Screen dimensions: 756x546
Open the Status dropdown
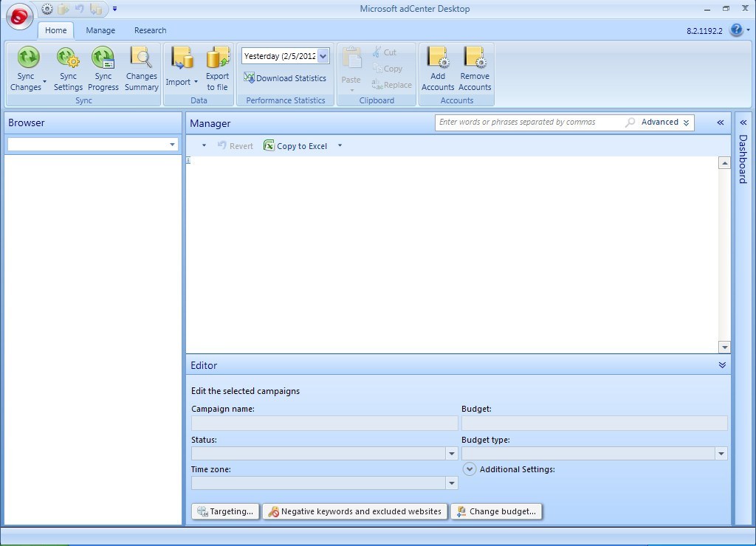[451, 453]
